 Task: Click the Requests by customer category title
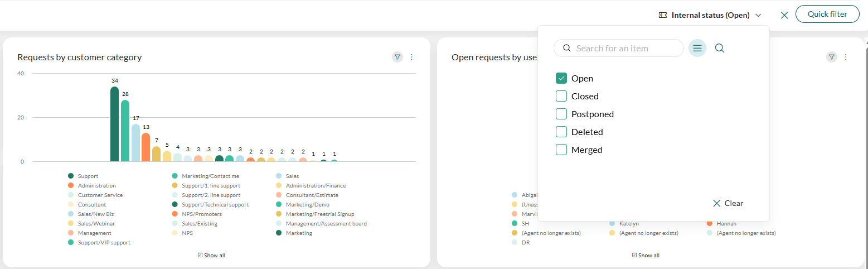click(x=80, y=57)
